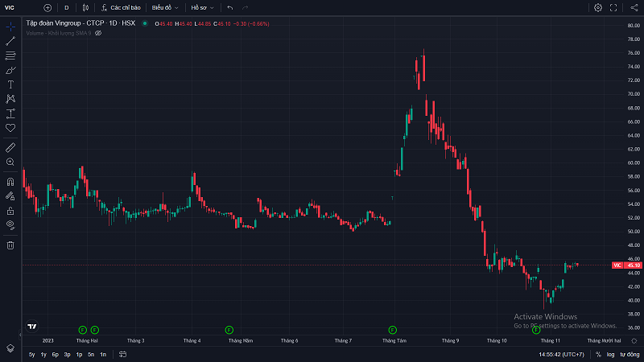Select the text annotation tool
The height and width of the screenshot is (362, 644).
pyautogui.click(x=10, y=84)
